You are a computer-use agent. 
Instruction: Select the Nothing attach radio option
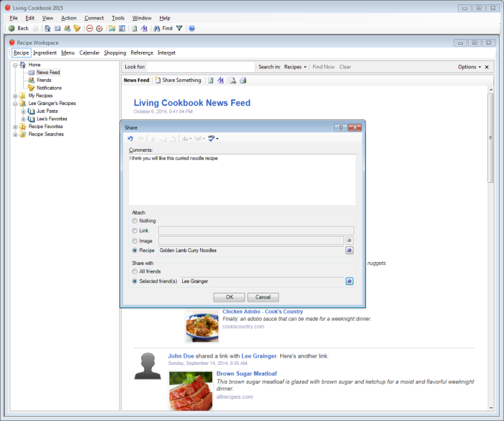click(135, 221)
